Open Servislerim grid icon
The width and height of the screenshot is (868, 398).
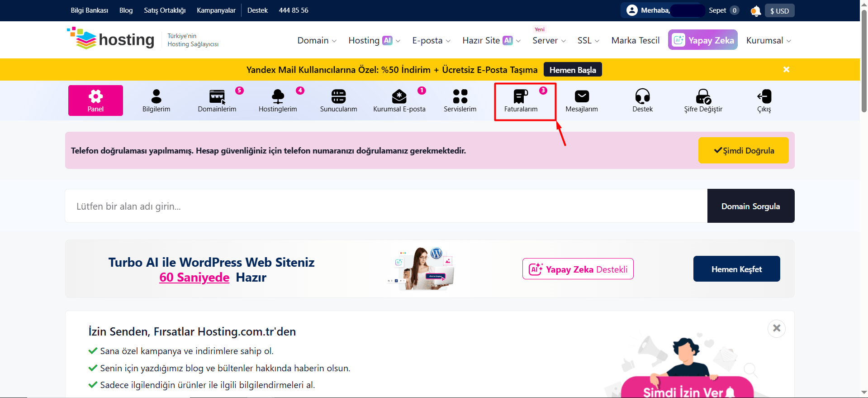460,96
